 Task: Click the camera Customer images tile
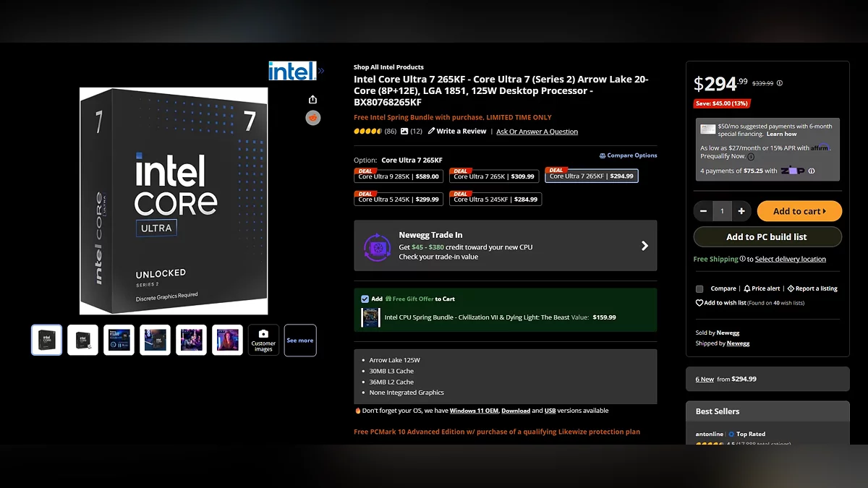click(x=263, y=340)
